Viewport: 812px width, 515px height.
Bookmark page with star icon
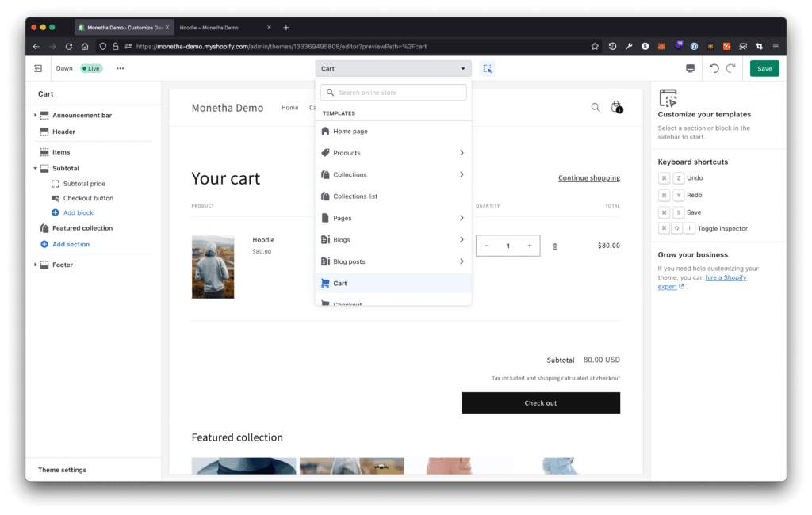coord(595,46)
